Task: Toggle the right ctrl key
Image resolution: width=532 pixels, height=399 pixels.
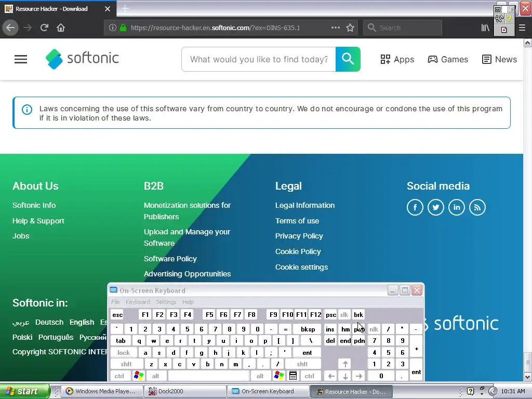Action: click(310, 376)
